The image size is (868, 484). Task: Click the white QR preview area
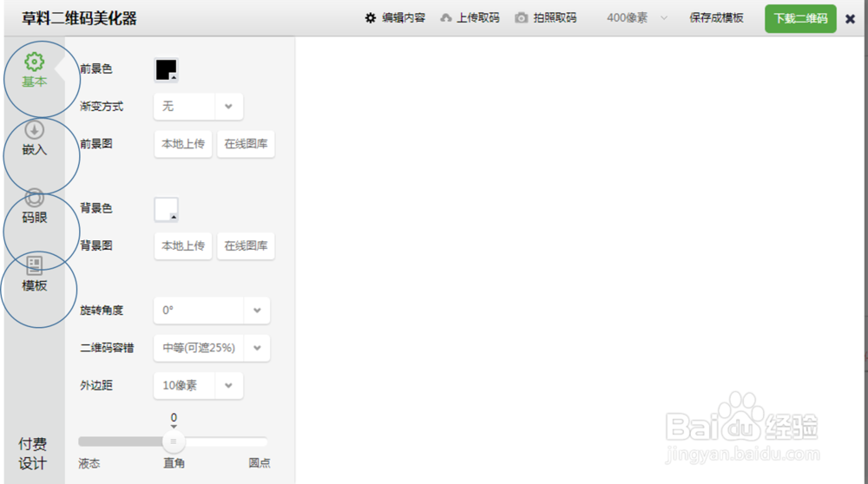(x=580, y=260)
